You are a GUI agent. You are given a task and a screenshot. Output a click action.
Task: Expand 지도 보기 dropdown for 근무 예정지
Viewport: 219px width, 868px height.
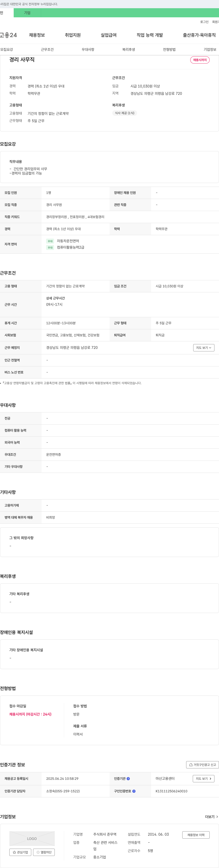(203, 348)
